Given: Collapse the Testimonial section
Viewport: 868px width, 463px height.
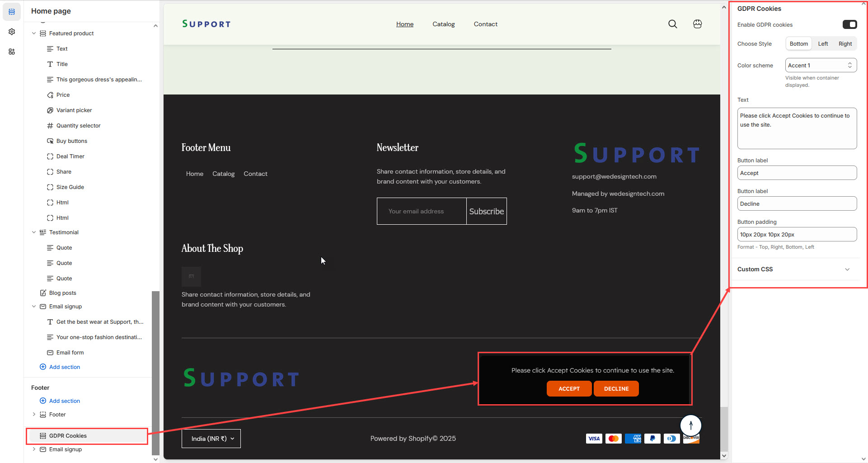Looking at the screenshot, I should click(x=34, y=232).
